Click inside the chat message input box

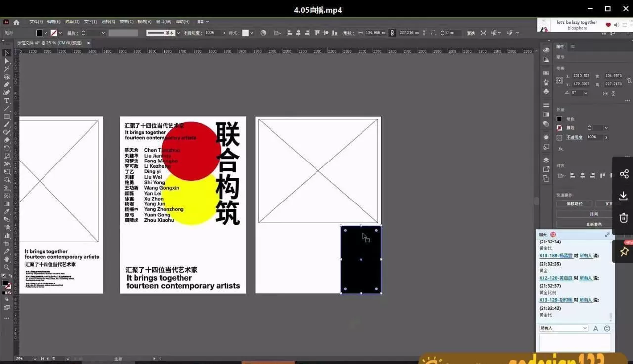(575, 341)
